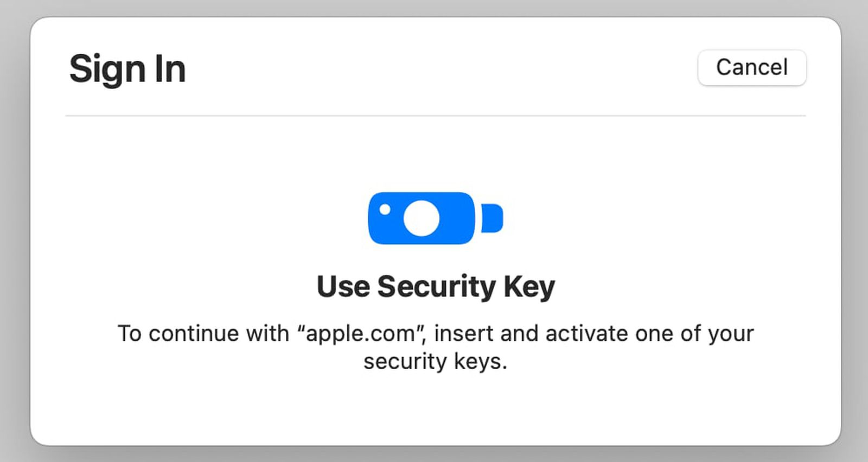Click the word "Security" in the heading
Viewport: 868px width, 462px height.
pos(436,286)
